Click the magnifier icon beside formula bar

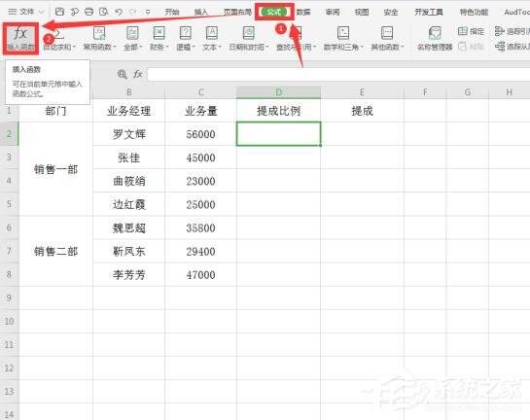(122, 74)
